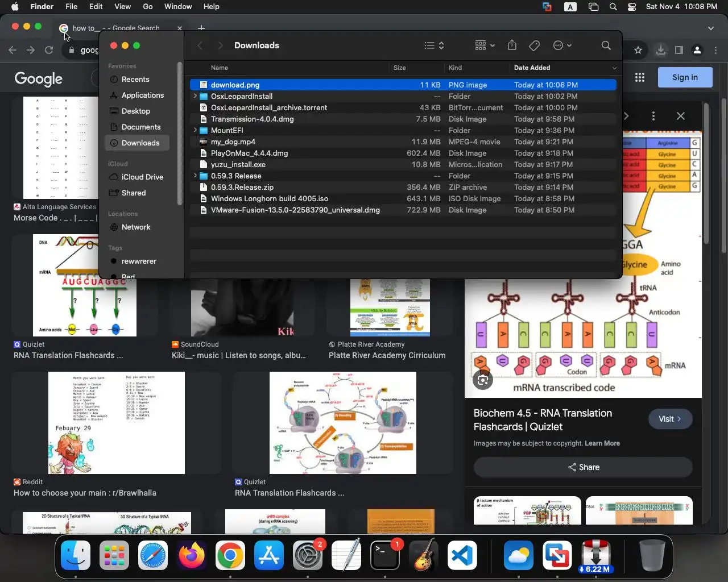Click the Finder Edit Tags icon

point(534,45)
